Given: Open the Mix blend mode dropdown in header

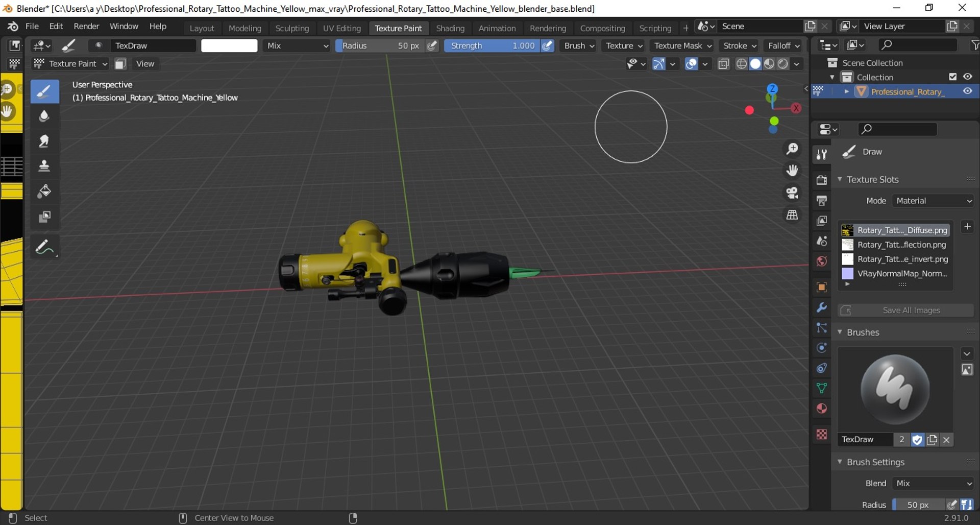Looking at the screenshot, I should pos(298,45).
